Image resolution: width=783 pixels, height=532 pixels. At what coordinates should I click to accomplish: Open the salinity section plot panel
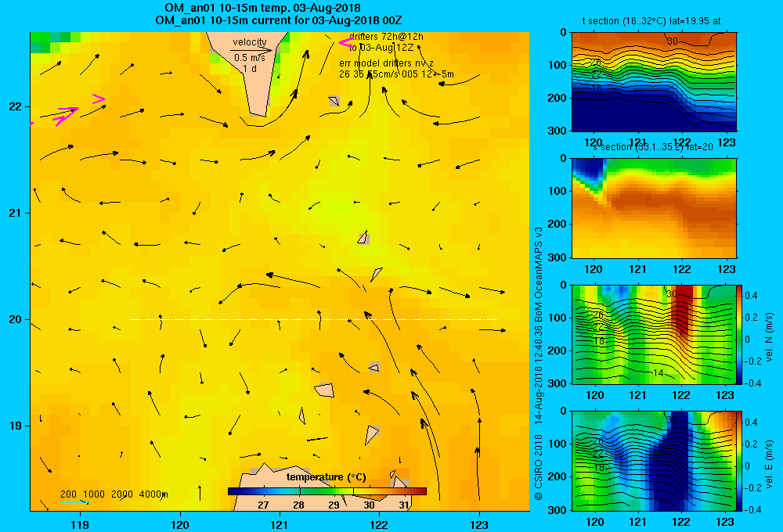tap(654, 208)
